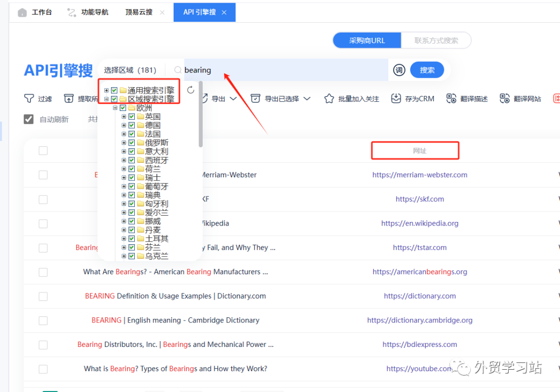Open the 过滤 filter tool
Image resolution: width=560 pixels, height=392 pixels.
[x=38, y=99]
